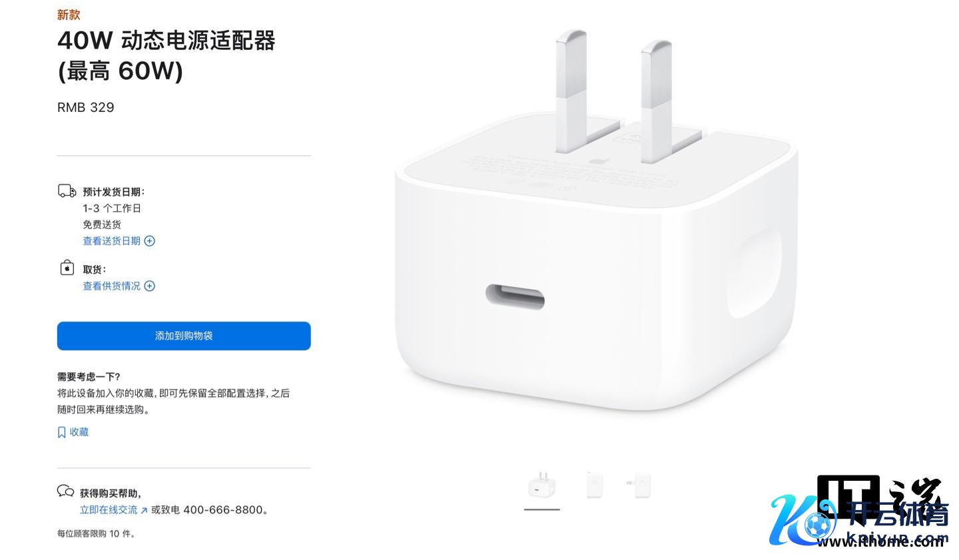Save item using the 收藏 link

(79, 432)
